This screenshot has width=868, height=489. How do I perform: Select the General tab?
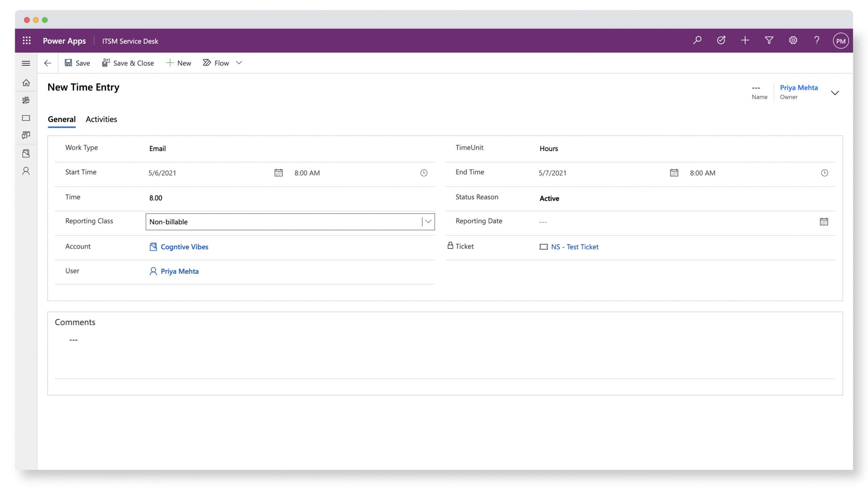coord(61,119)
